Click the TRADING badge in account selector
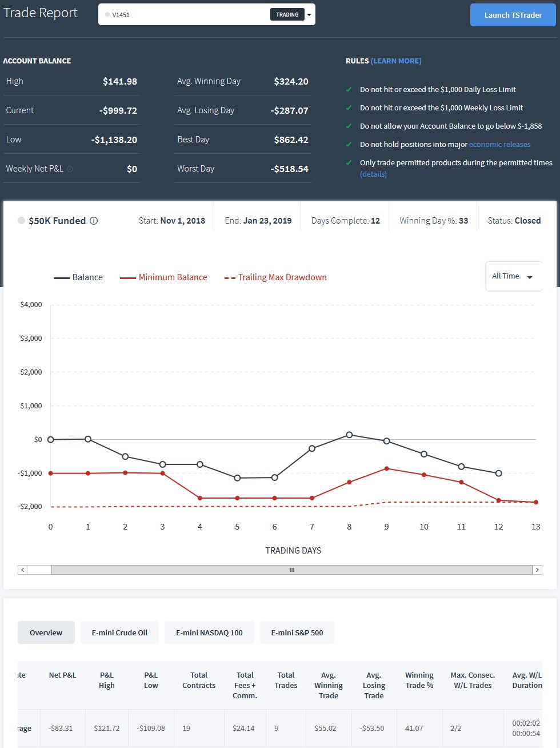560x748 pixels. coord(287,15)
